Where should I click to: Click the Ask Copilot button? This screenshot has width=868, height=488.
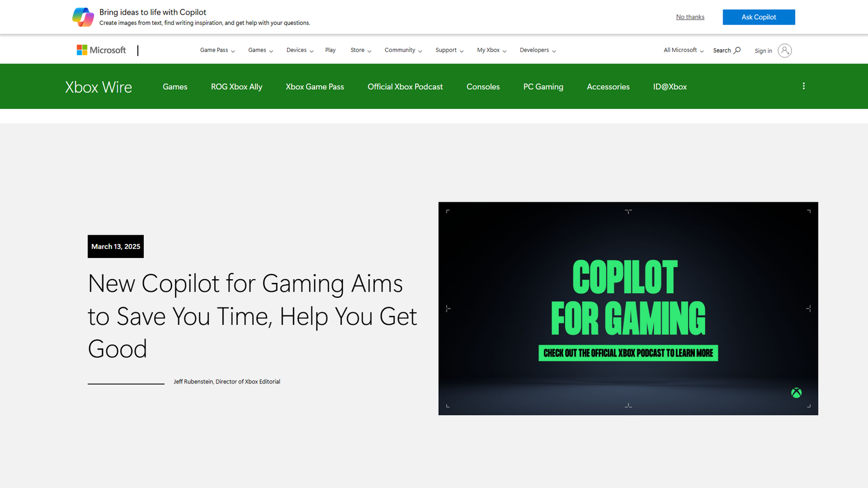pos(758,17)
